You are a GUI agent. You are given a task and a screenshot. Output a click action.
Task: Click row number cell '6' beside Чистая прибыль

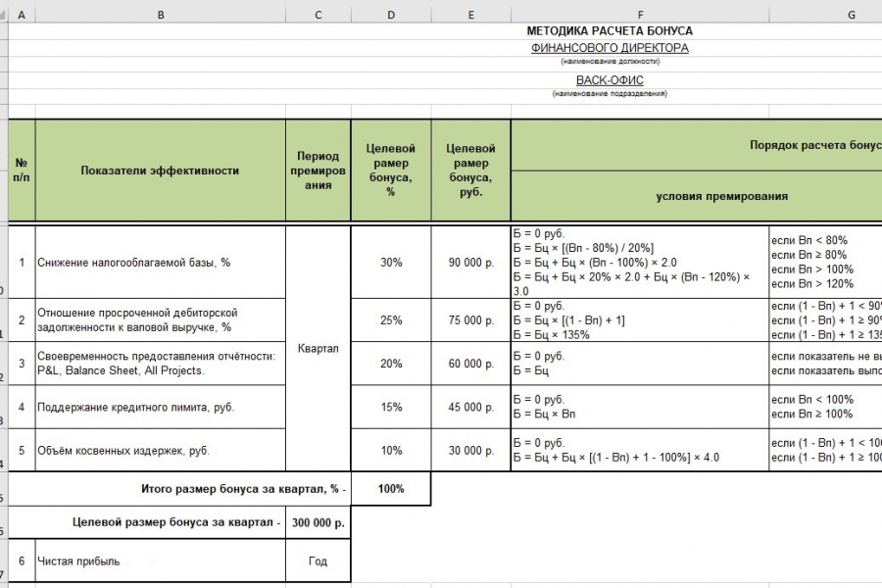pyautogui.click(x=22, y=561)
